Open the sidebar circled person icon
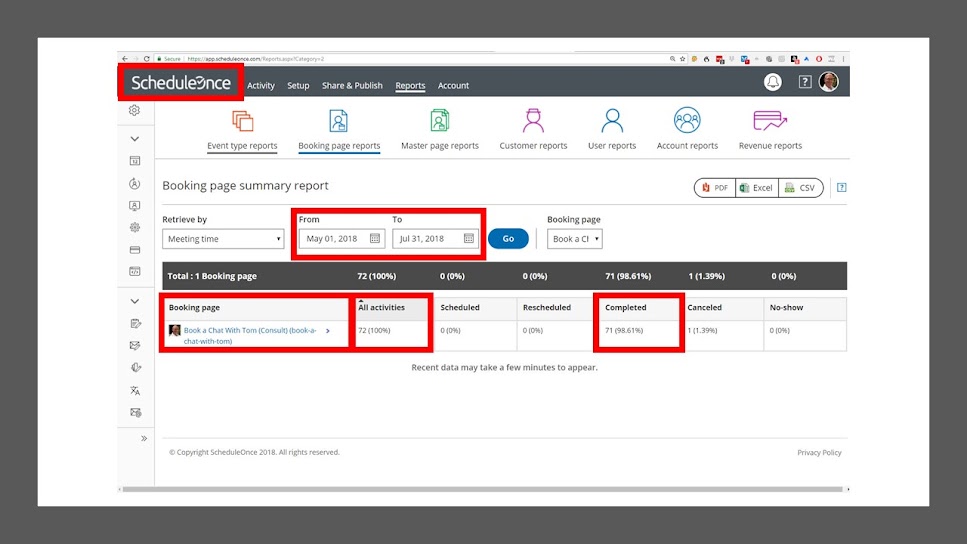Viewport: 967px width, 544px height. pyautogui.click(x=134, y=184)
